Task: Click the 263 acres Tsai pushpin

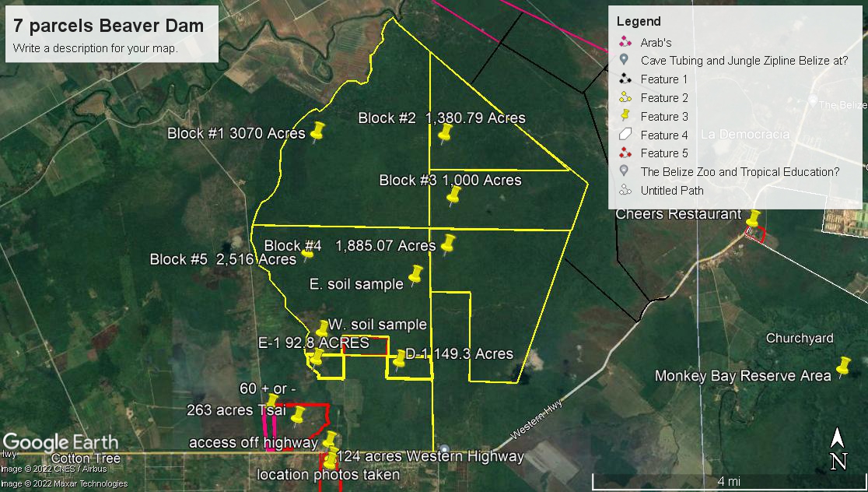Action: pos(298,416)
